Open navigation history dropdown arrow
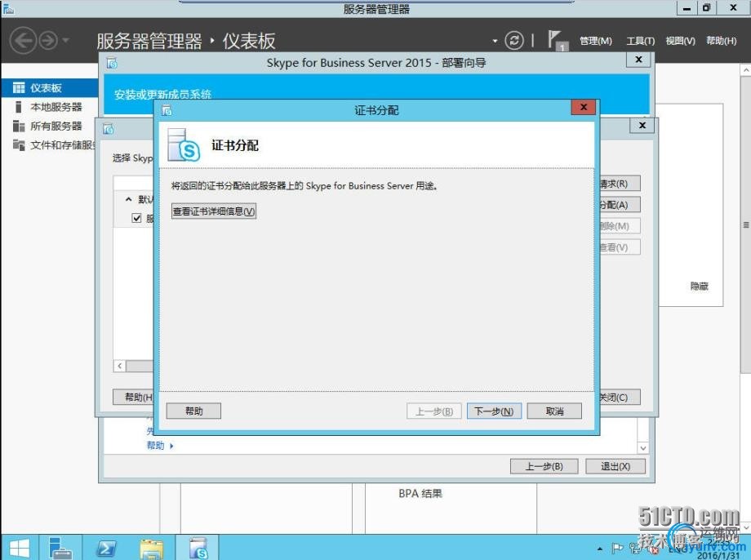The image size is (751, 560). [65, 40]
